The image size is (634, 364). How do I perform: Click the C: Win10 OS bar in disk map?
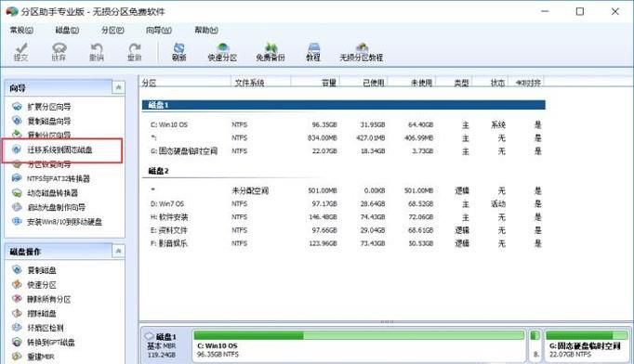tap(359, 345)
